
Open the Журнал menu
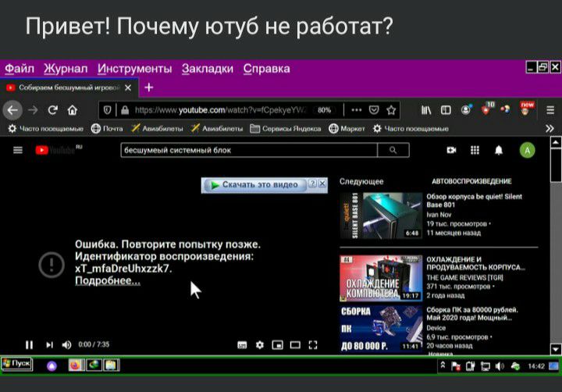66,69
